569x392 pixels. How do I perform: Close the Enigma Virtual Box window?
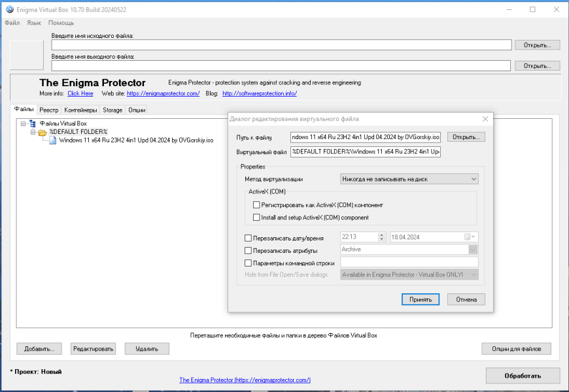(557, 9)
